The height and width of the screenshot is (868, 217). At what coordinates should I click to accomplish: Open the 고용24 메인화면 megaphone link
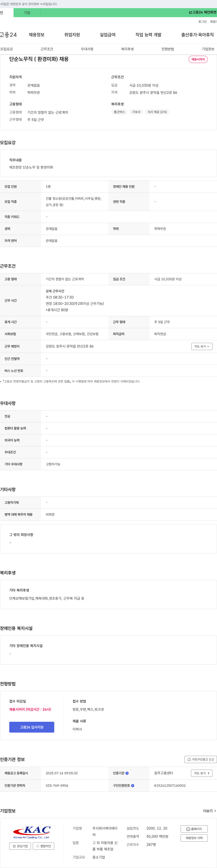click(203, 12)
